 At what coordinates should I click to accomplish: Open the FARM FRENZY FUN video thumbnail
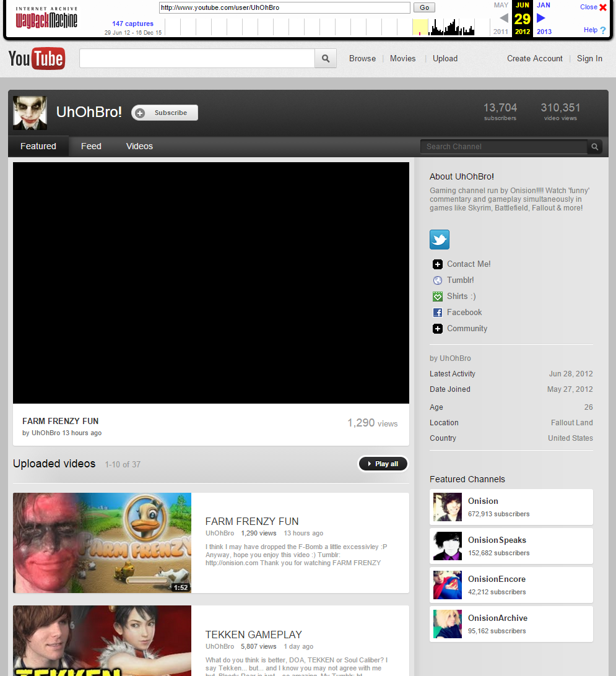(x=102, y=543)
